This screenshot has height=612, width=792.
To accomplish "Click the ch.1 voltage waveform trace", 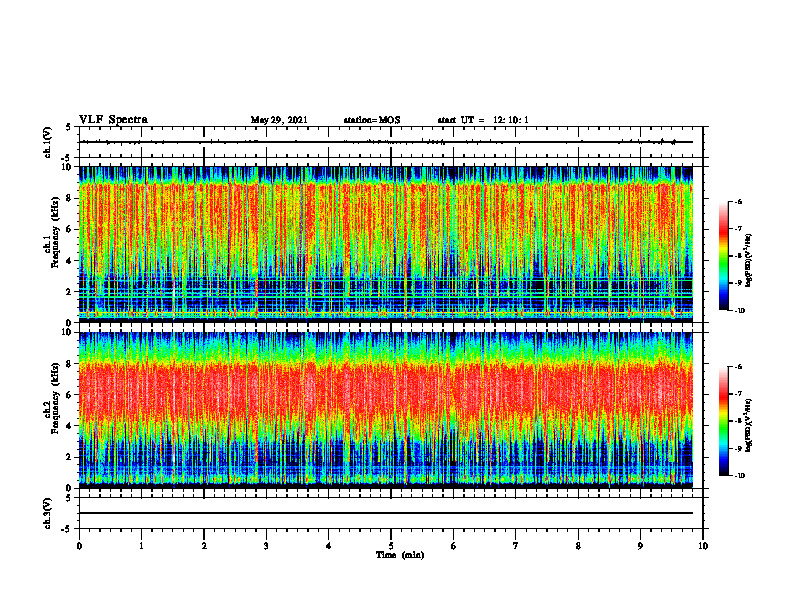I will pos(386,142).
